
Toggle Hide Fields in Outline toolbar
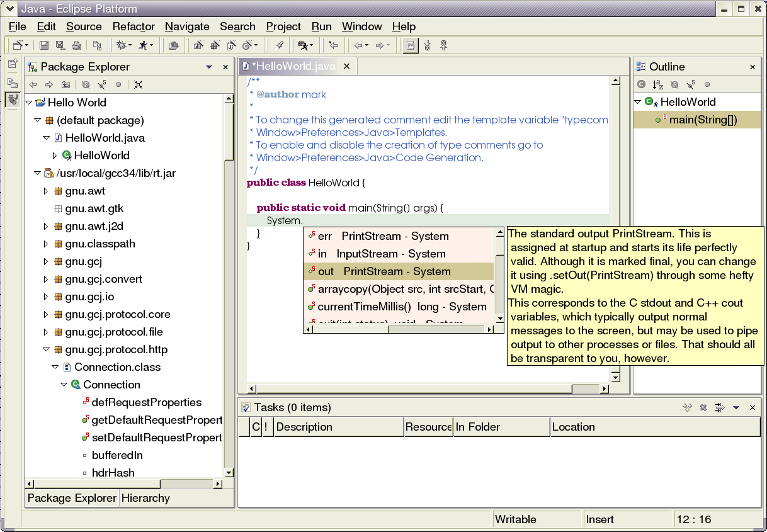pyautogui.click(x=674, y=84)
